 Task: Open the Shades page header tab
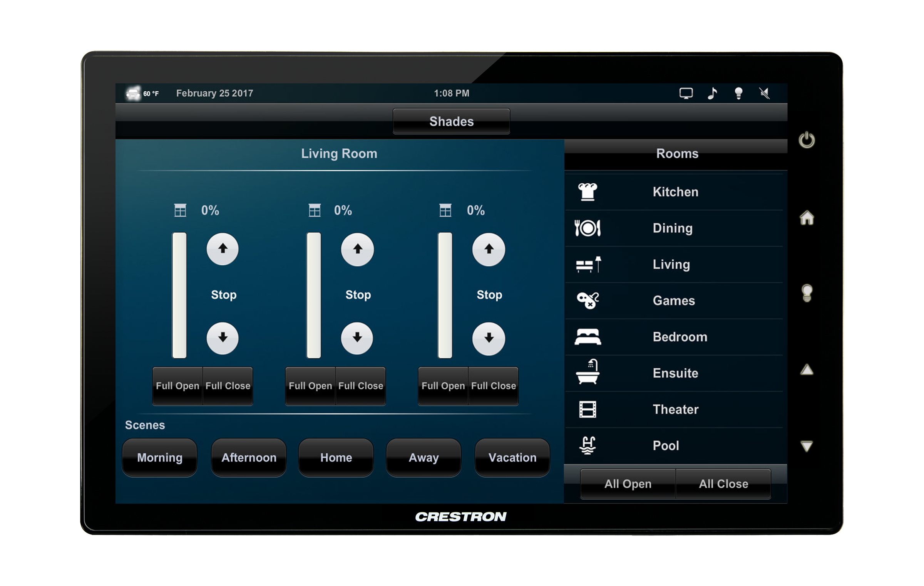(451, 121)
